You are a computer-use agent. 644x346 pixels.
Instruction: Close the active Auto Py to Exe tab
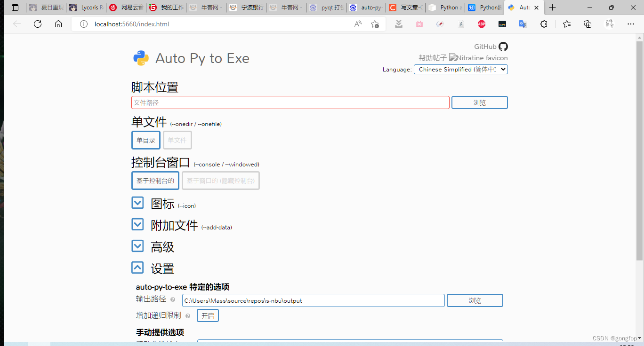(x=537, y=8)
